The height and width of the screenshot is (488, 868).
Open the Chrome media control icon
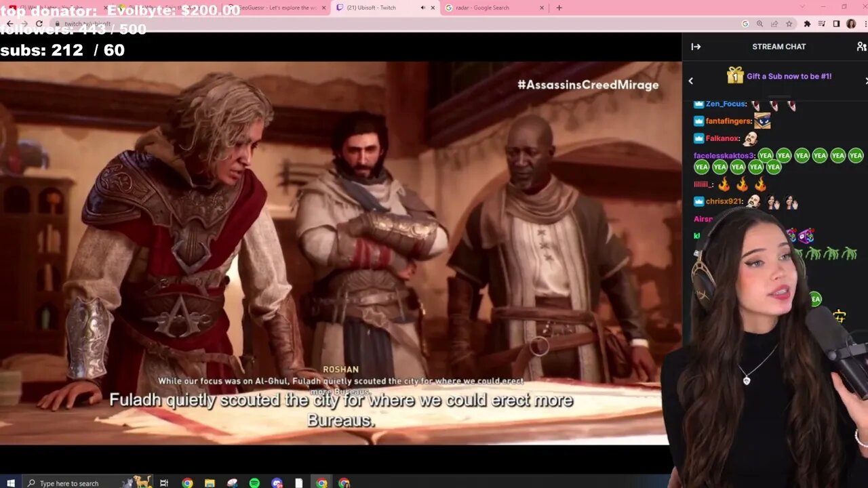pyautogui.click(x=822, y=24)
